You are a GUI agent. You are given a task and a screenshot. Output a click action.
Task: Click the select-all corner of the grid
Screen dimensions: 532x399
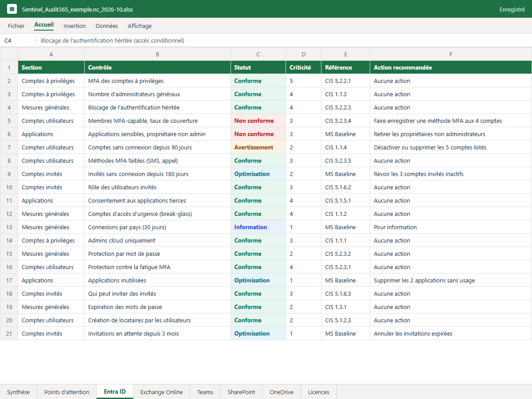click(9, 54)
